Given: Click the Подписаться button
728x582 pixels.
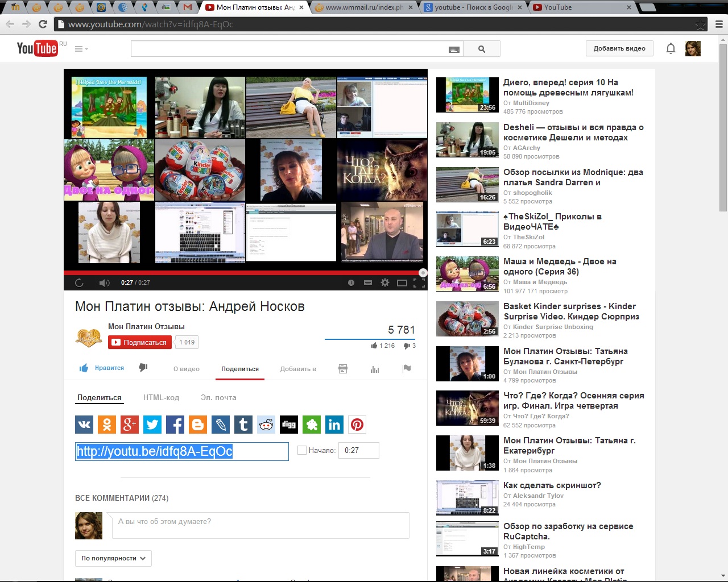Looking at the screenshot, I should [x=140, y=342].
